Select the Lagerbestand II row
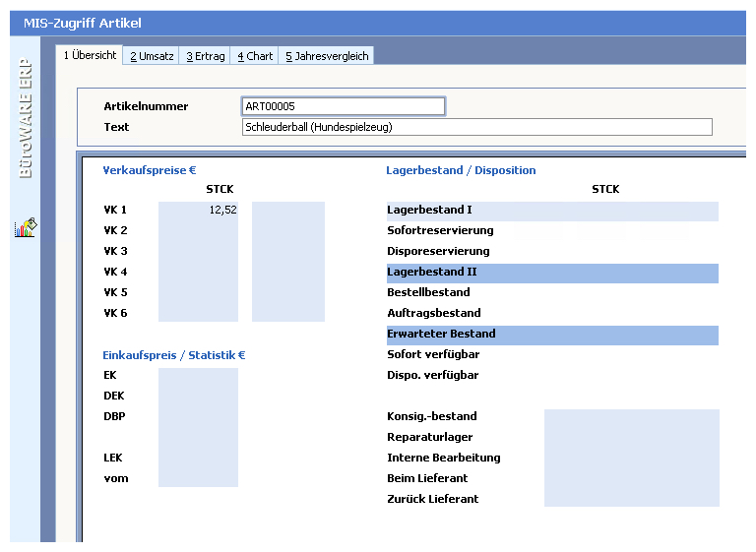 coord(551,273)
